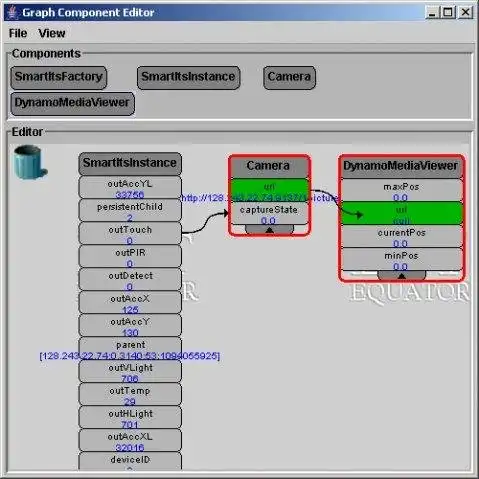Close the Graph Component Editor window

(x=465, y=13)
